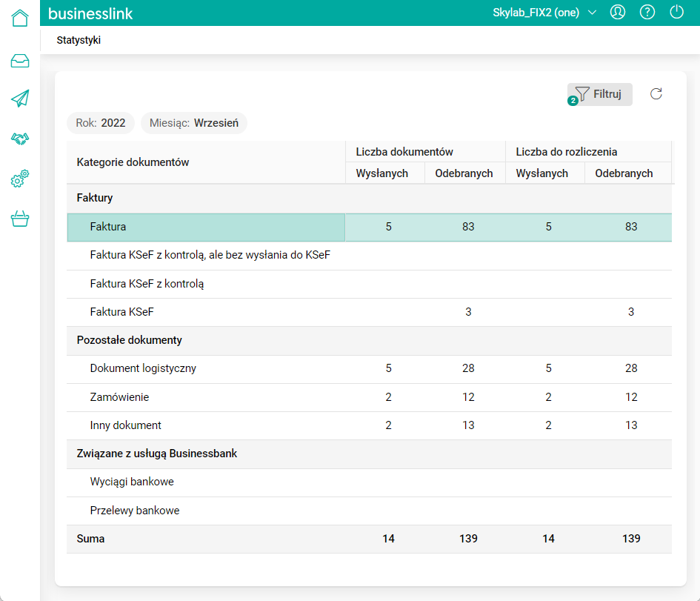Image resolution: width=700 pixels, height=601 pixels.
Task: Click the Filtruj filter button
Action: pos(599,94)
